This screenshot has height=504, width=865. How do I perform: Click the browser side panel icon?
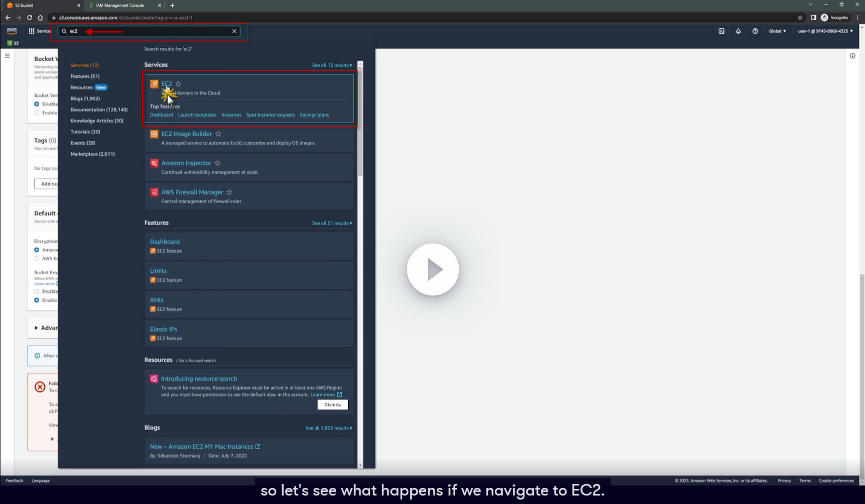coord(813,17)
